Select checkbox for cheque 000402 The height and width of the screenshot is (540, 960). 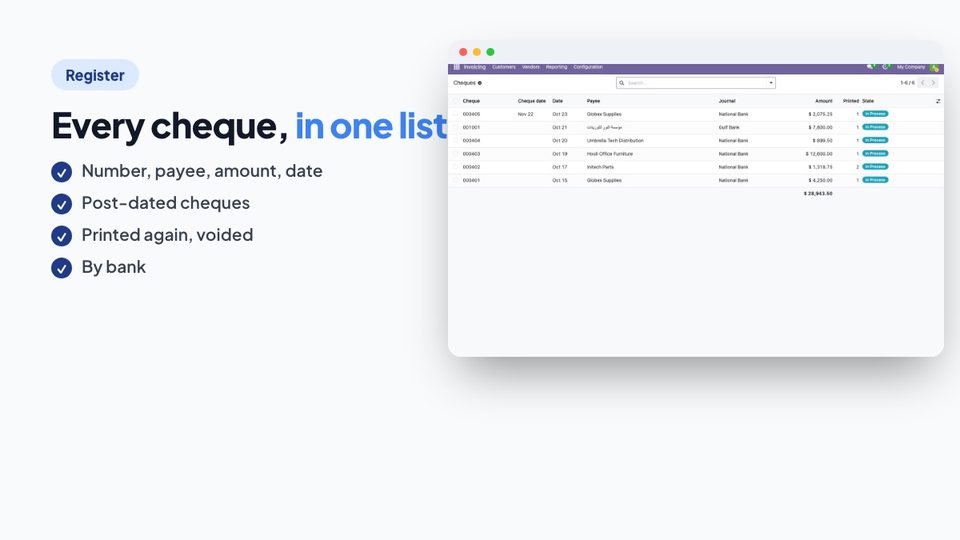click(x=455, y=167)
